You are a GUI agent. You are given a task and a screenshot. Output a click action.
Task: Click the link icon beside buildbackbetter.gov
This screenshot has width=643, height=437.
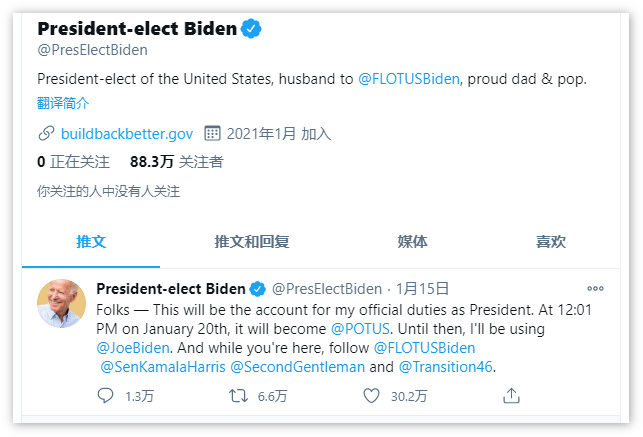tap(46, 133)
